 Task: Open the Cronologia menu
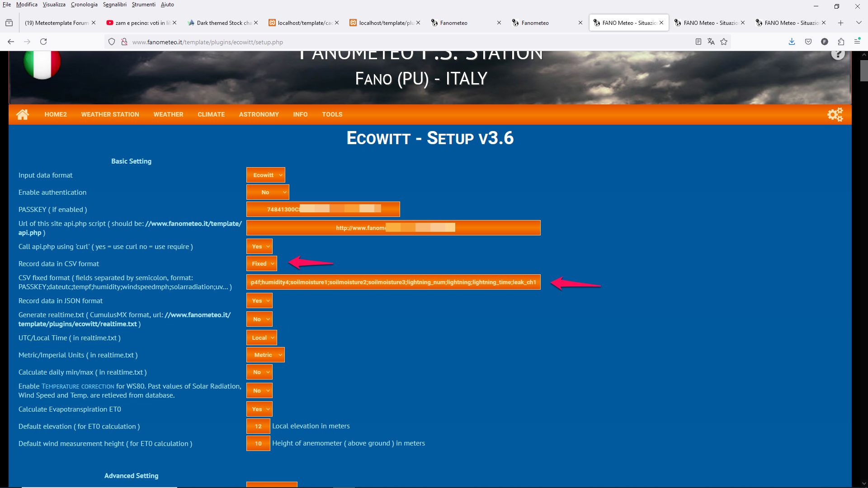click(x=84, y=5)
